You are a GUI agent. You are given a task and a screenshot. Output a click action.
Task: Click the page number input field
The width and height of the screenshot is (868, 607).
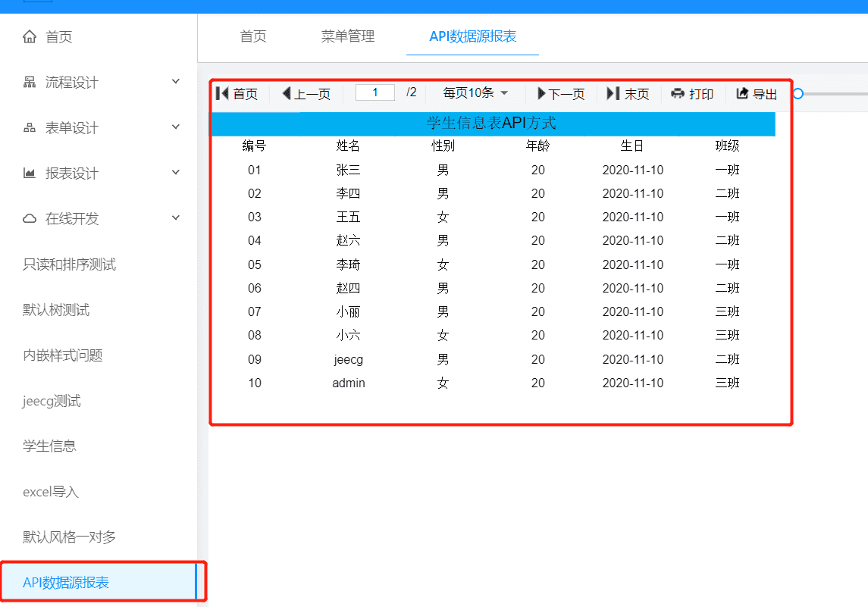tap(374, 92)
